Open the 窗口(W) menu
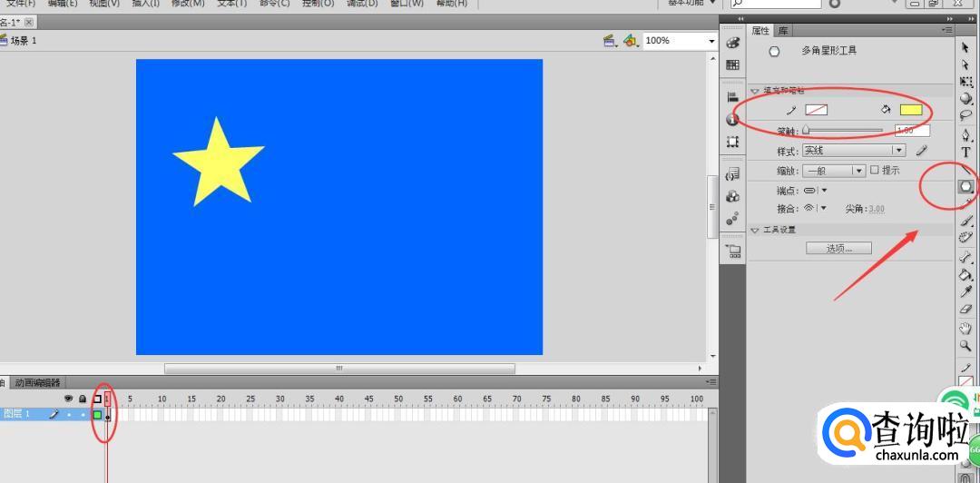Viewport: 980px width, 483px height. click(407, 3)
